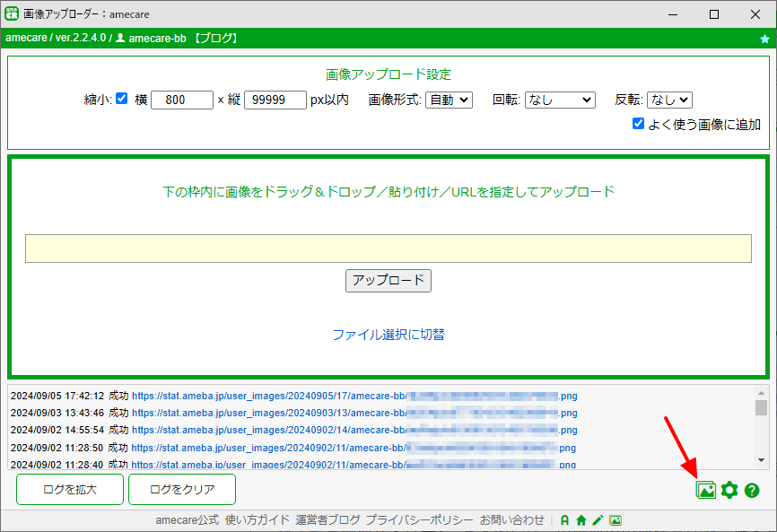Viewport: 777px width, 532px height.
Task: Click the ファイル選択に切替 link
Action: click(388, 335)
